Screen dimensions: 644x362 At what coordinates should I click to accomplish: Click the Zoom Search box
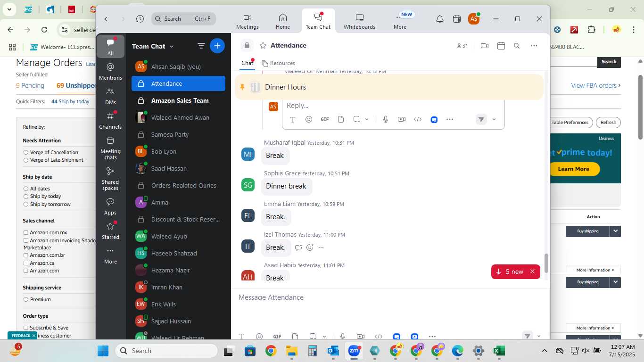point(184,19)
